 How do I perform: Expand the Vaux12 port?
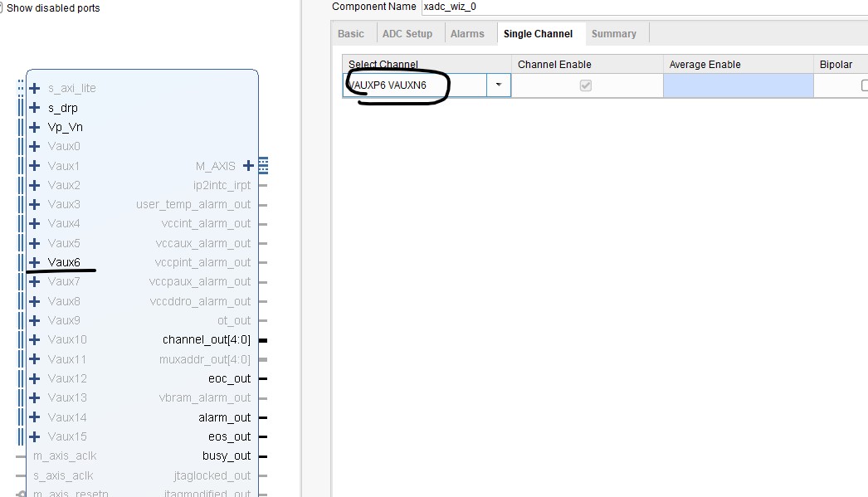pyautogui.click(x=34, y=378)
